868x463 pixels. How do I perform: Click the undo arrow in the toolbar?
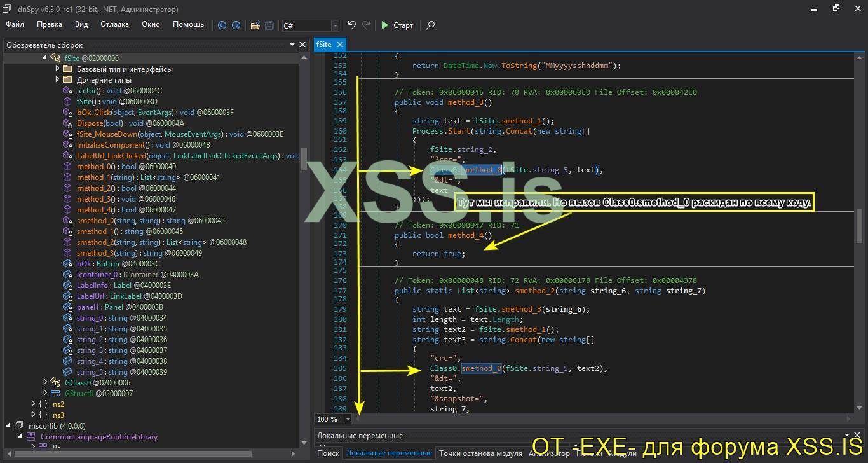351,25
